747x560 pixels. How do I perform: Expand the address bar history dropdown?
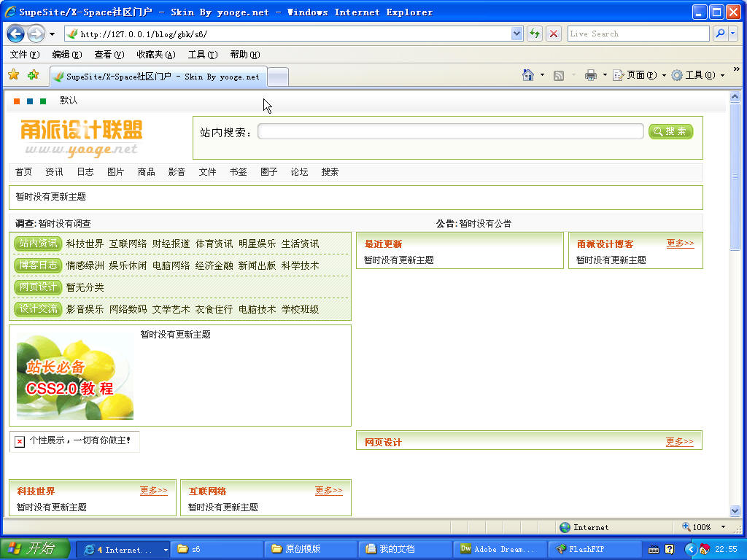(x=517, y=34)
